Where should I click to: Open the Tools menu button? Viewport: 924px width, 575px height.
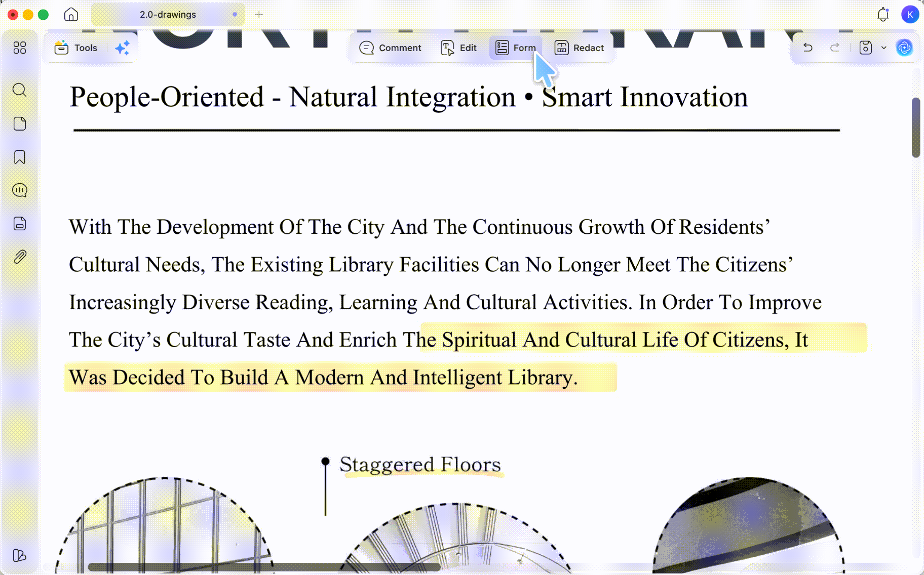76,48
